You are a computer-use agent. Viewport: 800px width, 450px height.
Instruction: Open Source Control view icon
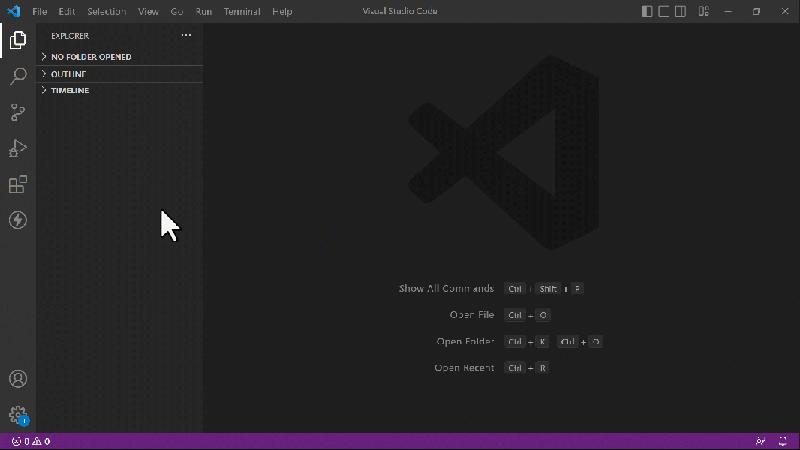pos(18,112)
